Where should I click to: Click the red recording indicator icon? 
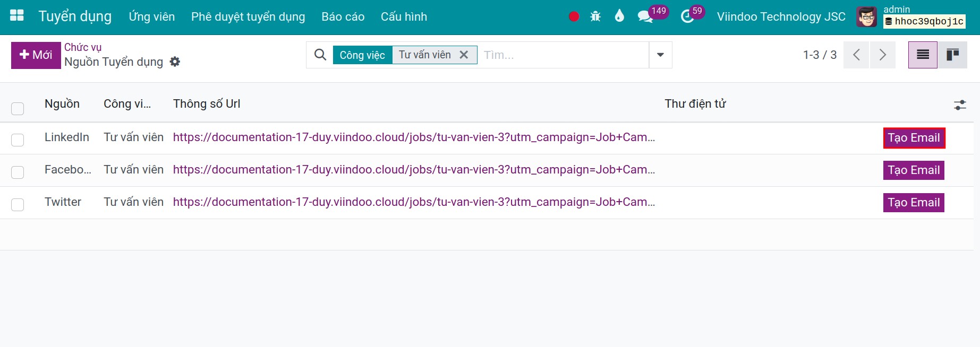574,16
